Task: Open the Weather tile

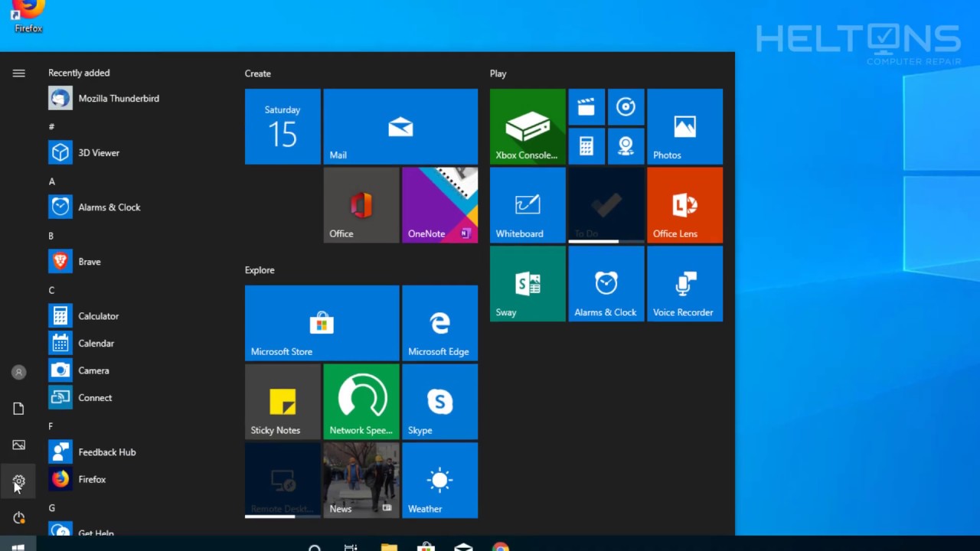Action: (439, 481)
